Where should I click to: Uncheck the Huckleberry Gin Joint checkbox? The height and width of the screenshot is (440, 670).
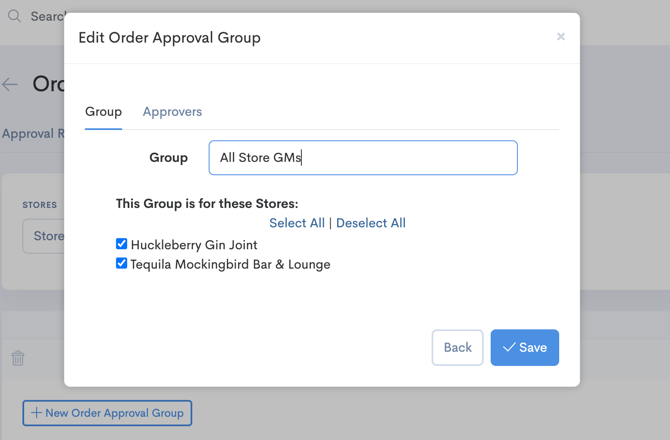pyautogui.click(x=121, y=244)
